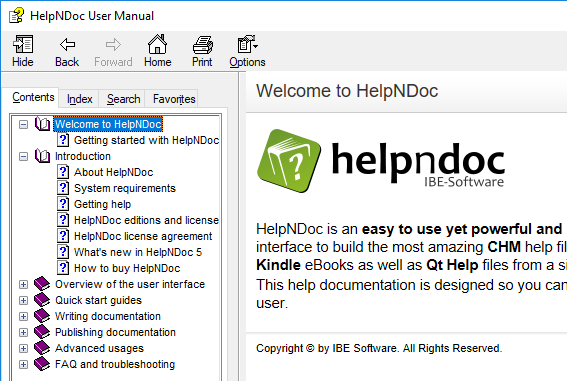The width and height of the screenshot is (567, 381).
Task: Click the HelpNDoc User Manual title icon
Action: click(x=17, y=16)
